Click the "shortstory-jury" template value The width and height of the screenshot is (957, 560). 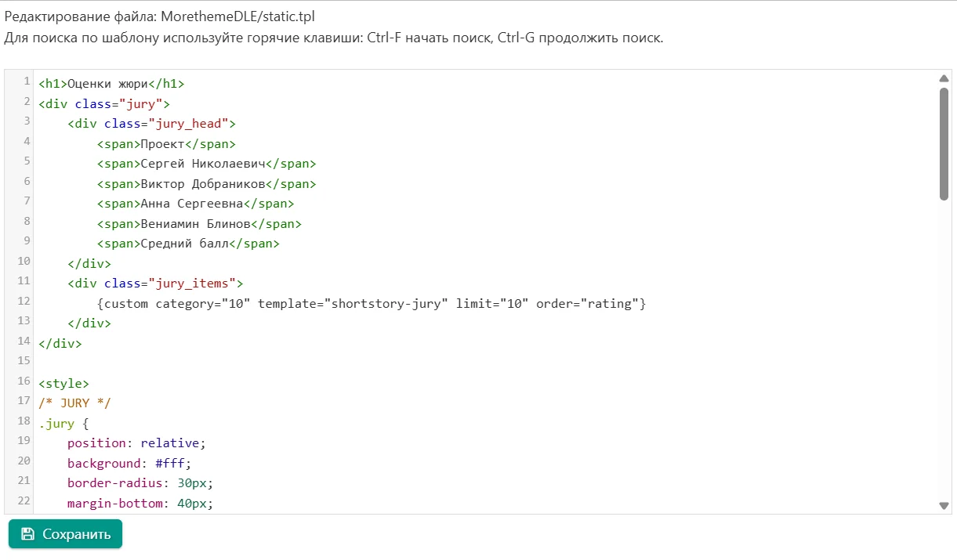pos(388,303)
